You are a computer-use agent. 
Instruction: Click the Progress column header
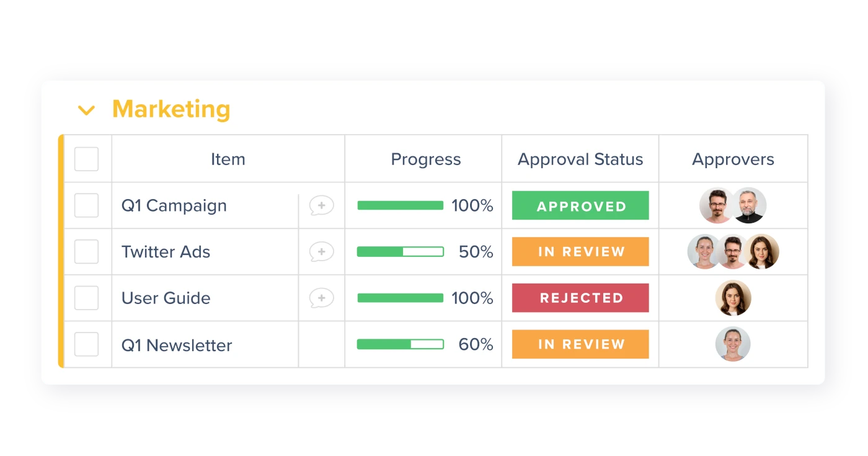(426, 159)
